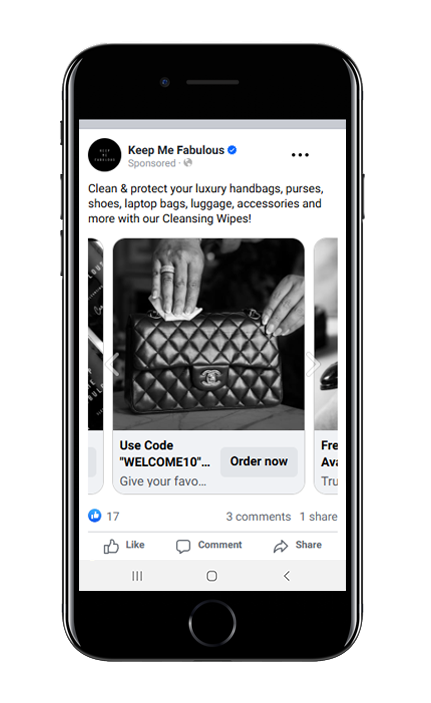This screenshot has height=703, width=431.
Task: Click the partially visible next carousel card
Action: click(326, 365)
